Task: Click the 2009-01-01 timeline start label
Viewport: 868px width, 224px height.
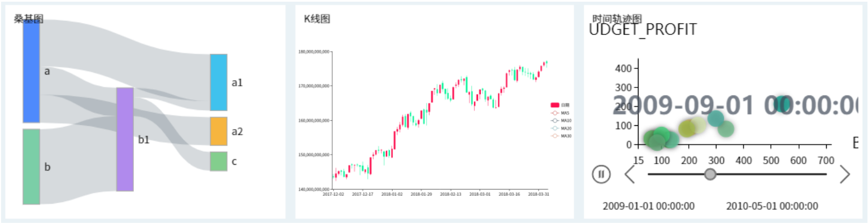Action: click(x=649, y=206)
